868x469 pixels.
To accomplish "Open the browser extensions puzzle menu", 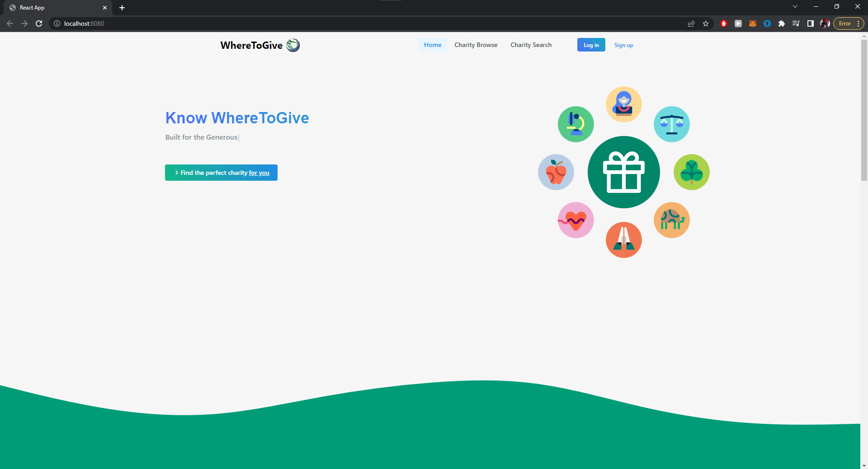I will (x=782, y=23).
